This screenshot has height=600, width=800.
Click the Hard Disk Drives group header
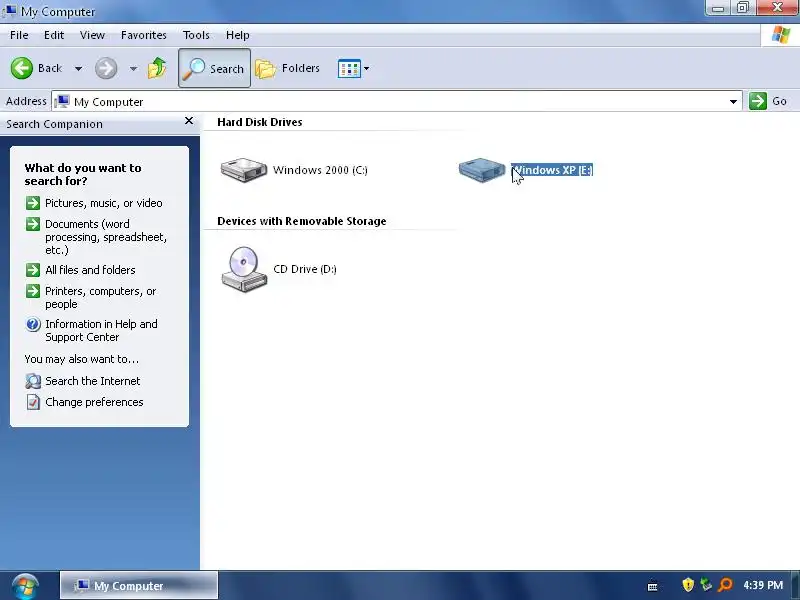260,122
